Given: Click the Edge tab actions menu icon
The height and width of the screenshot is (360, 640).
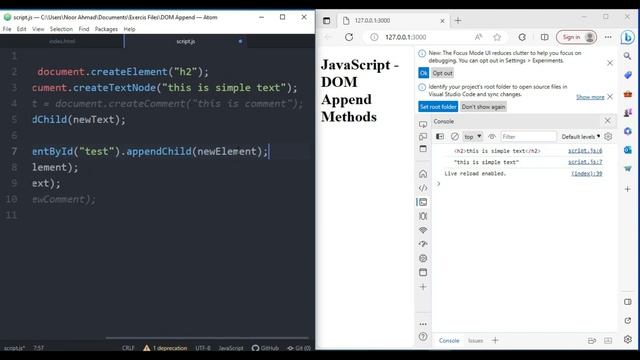Looking at the screenshot, I should coord(327,20).
